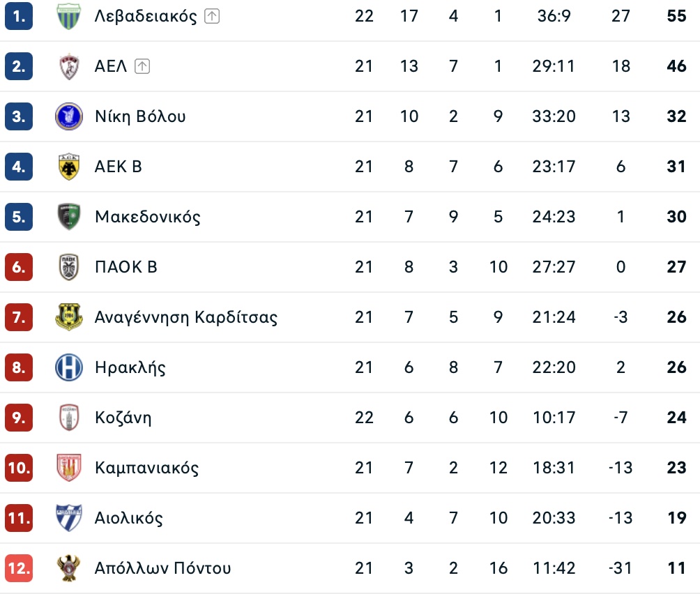The image size is (700, 594).
Task: Click the Νίκη Βόλου blue round crest
Action: coord(69,116)
